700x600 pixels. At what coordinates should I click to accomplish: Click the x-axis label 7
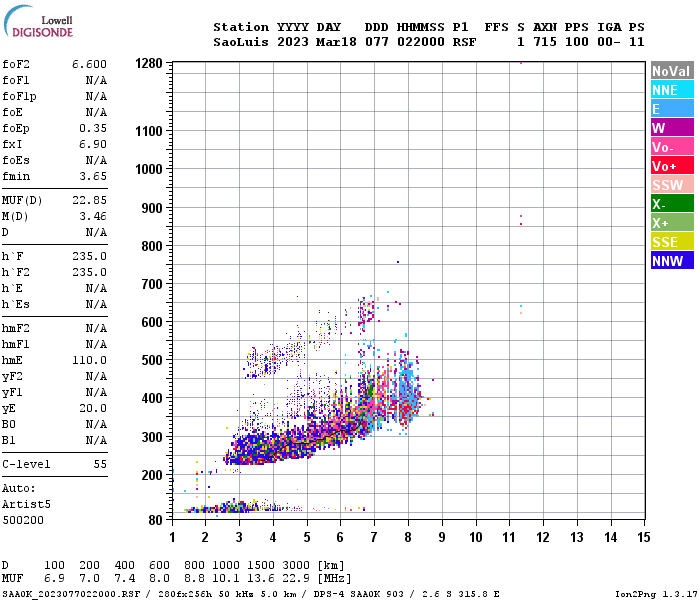click(x=374, y=537)
